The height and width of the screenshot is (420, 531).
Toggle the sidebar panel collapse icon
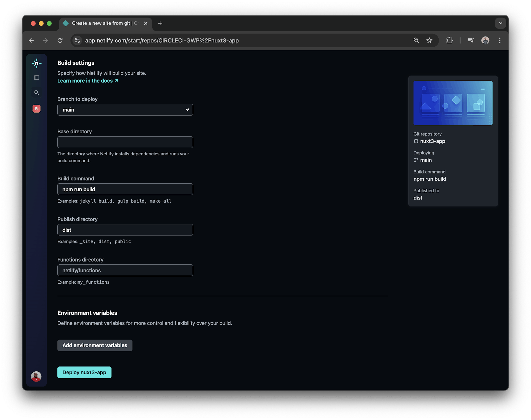36,78
